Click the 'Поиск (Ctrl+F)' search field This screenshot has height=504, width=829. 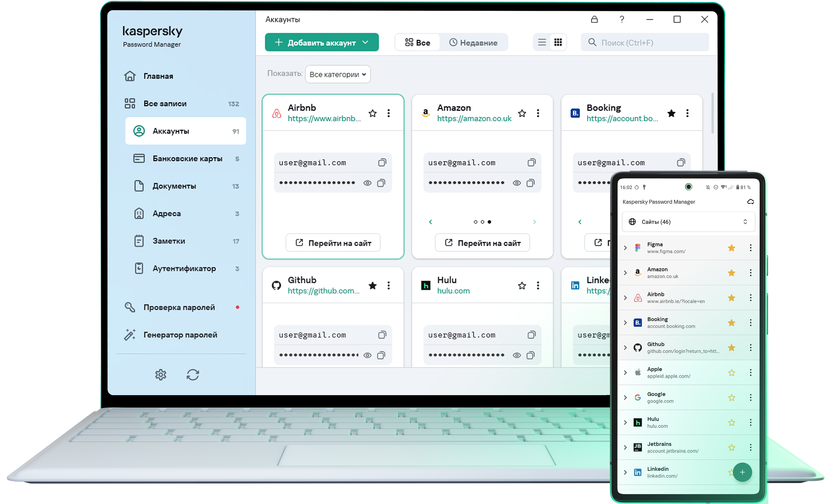coord(645,43)
